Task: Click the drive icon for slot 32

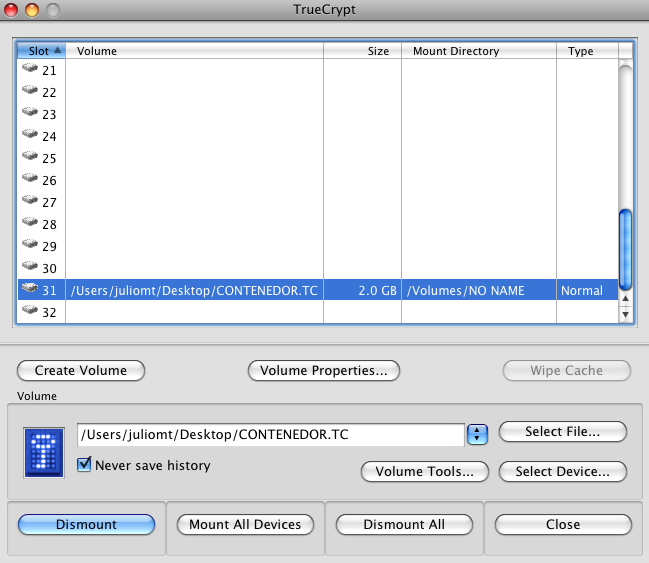Action: [x=30, y=309]
